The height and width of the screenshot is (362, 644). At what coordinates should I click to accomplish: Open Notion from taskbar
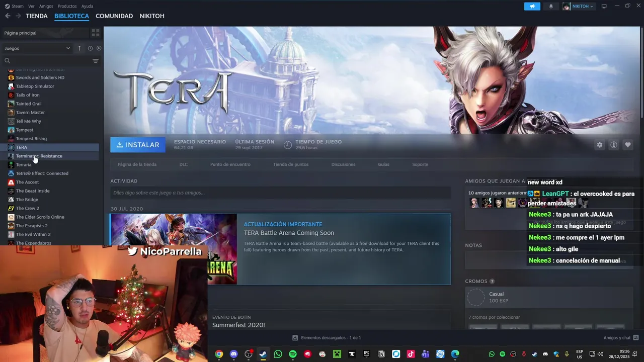click(x=381, y=354)
